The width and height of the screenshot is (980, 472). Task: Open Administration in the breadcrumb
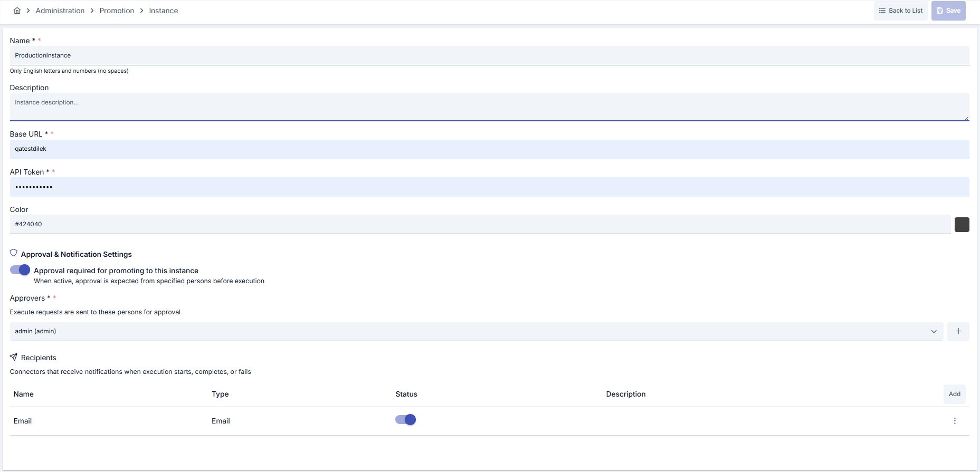[x=60, y=11]
